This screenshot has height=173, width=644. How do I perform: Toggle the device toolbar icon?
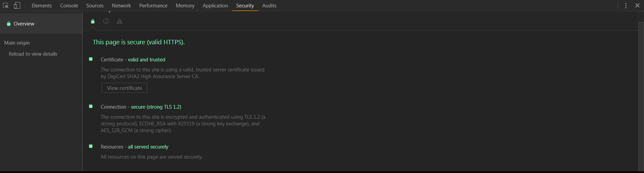click(x=17, y=6)
